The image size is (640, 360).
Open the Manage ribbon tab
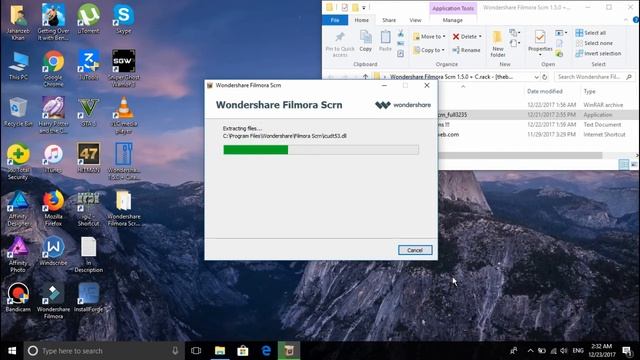pos(453,20)
